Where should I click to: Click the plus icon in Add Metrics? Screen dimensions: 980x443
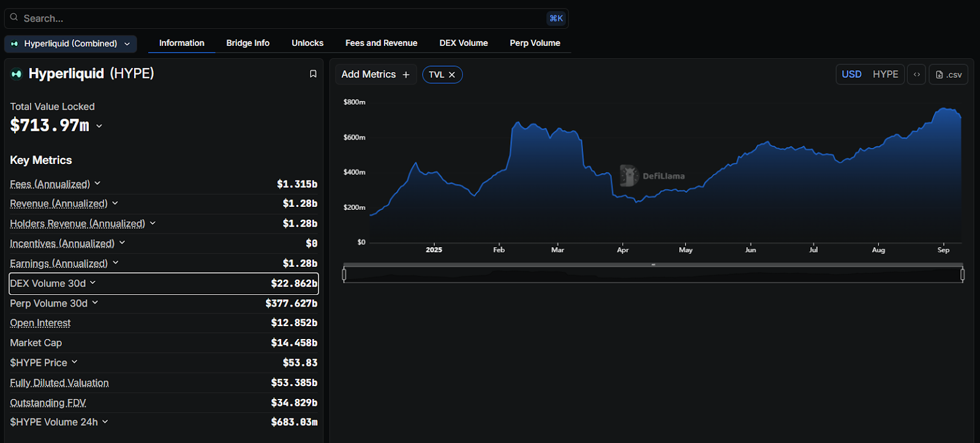coord(405,75)
